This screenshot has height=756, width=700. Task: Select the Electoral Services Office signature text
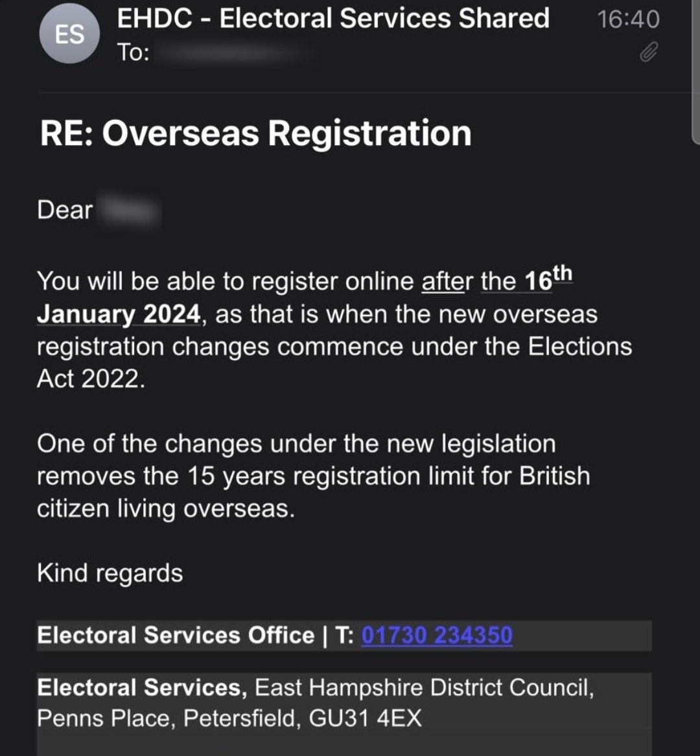[x=176, y=635]
